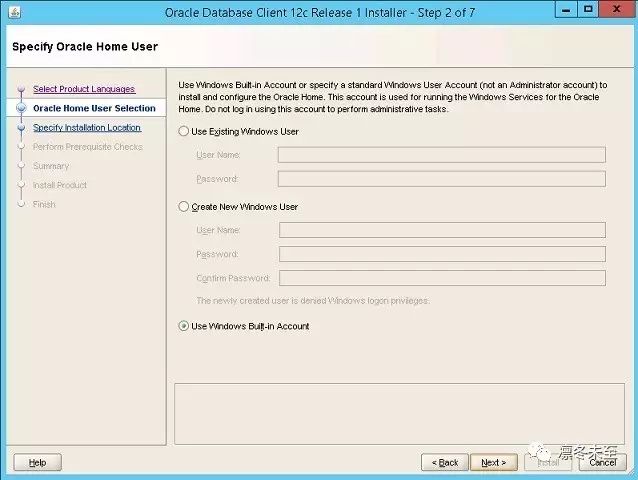Image resolution: width=638 pixels, height=480 pixels.
Task: Select Oracle Home User Selection step
Action: click(94, 108)
